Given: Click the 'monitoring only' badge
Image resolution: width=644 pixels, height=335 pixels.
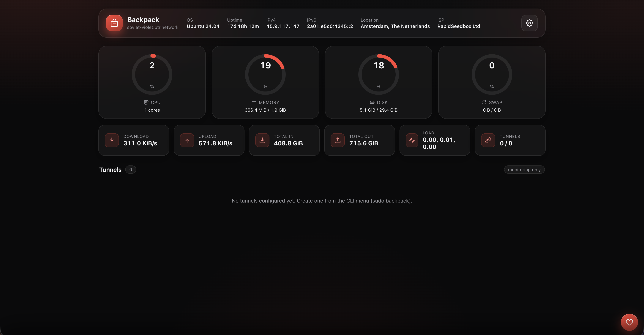Looking at the screenshot, I should point(524,170).
